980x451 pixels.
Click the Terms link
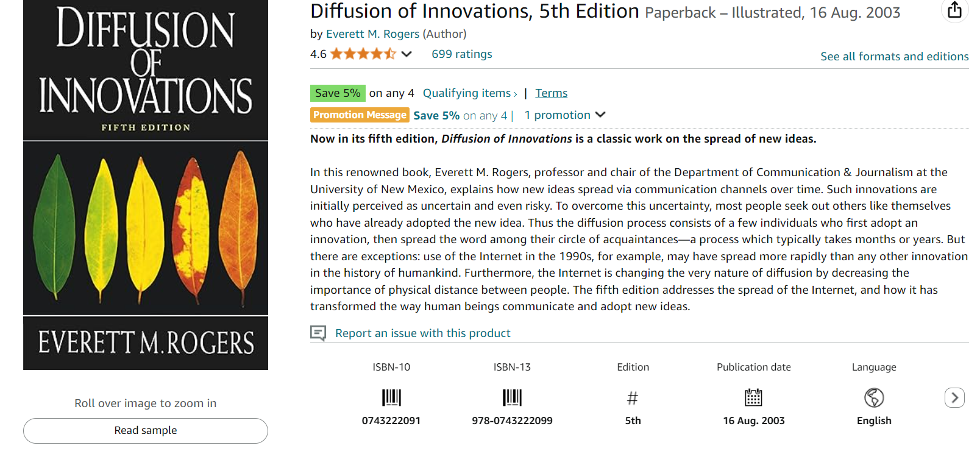pyautogui.click(x=551, y=93)
